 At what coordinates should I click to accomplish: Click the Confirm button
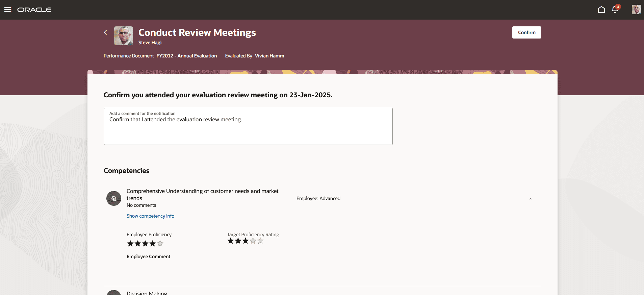(x=526, y=32)
